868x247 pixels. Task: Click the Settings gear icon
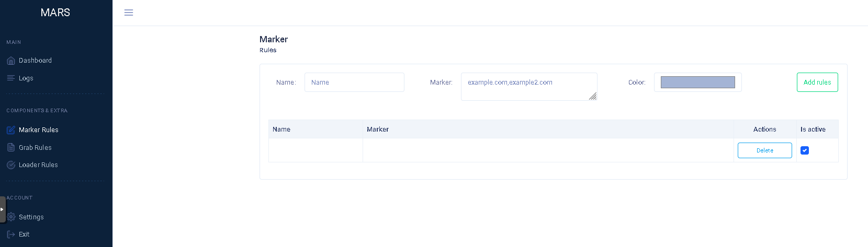pos(11,217)
